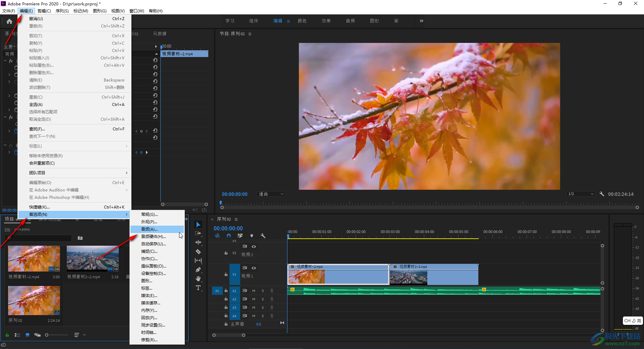644x349 pixels.
Task: Toggle V2 track visibility eye
Action: [x=254, y=246]
